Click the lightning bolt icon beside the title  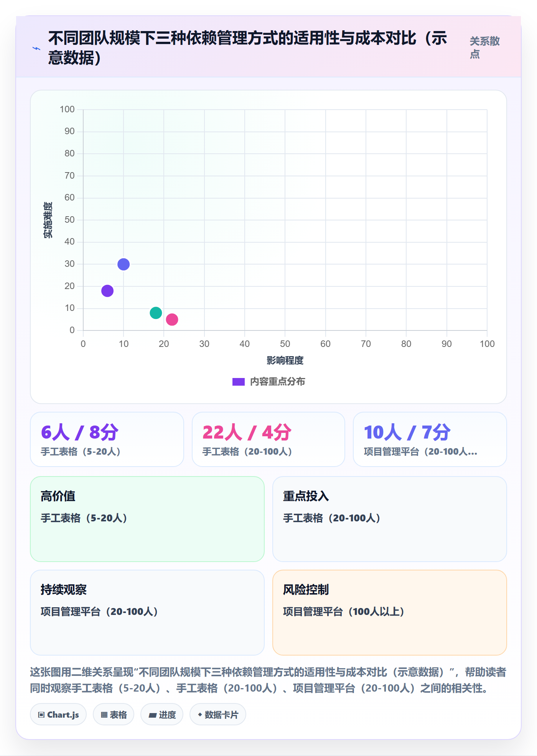(36, 49)
